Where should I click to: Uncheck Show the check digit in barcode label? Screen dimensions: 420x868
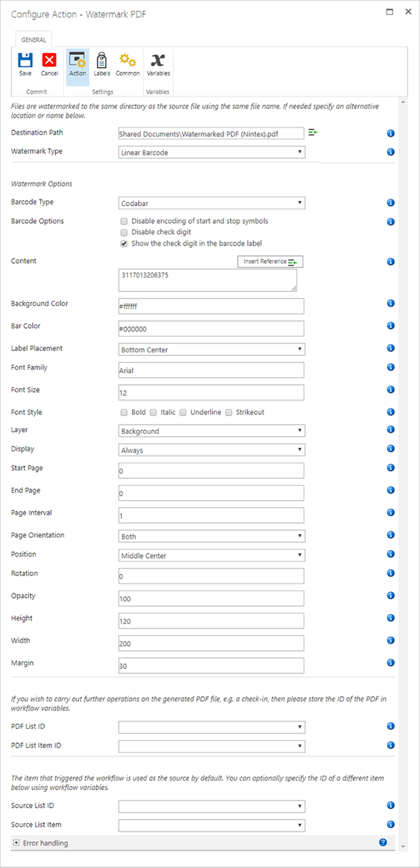[124, 243]
